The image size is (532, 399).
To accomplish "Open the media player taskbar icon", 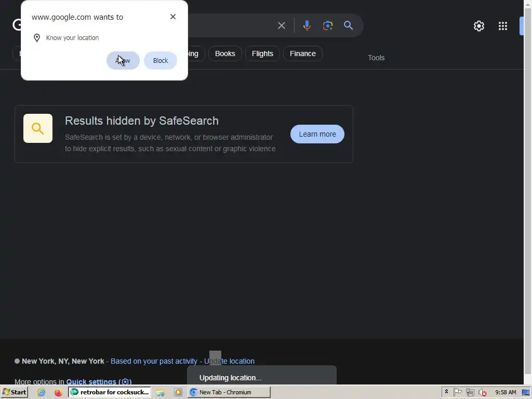I will point(178,393).
